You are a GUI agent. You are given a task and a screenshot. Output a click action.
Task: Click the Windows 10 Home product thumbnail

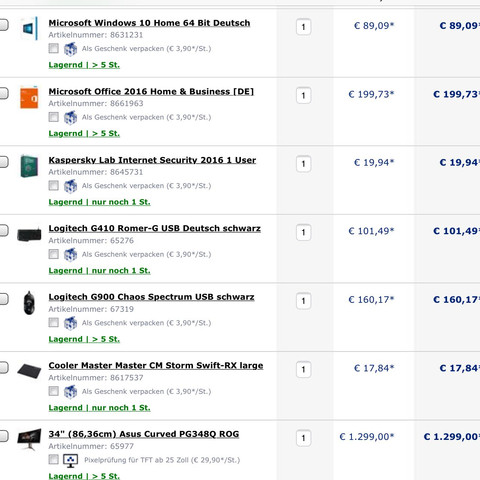pos(29,28)
